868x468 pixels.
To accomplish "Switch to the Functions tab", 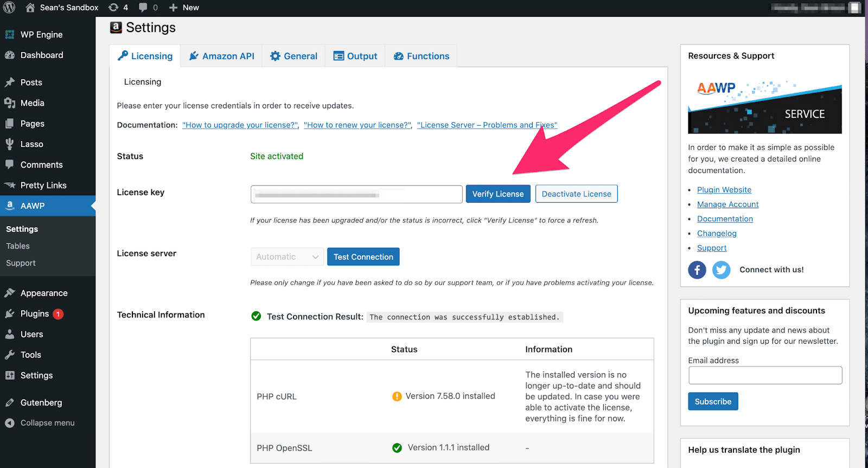I will click(x=422, y=56).
